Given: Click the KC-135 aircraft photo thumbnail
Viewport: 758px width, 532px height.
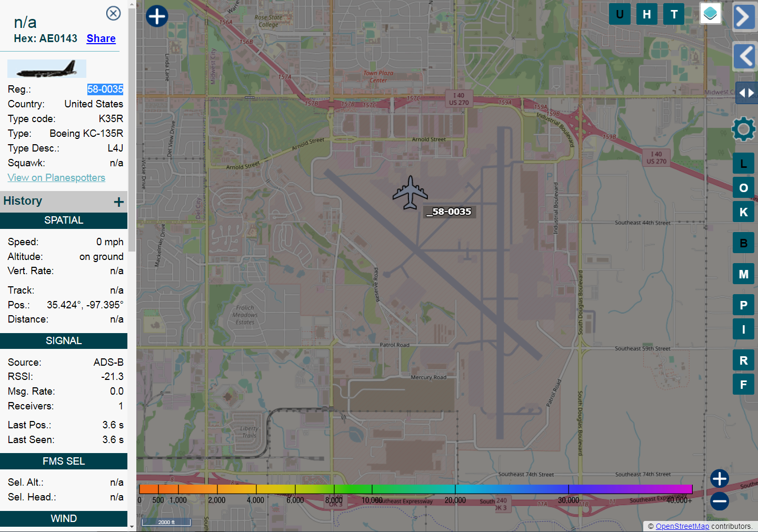Looking at the screenshot, I should [x=47, y=68].
